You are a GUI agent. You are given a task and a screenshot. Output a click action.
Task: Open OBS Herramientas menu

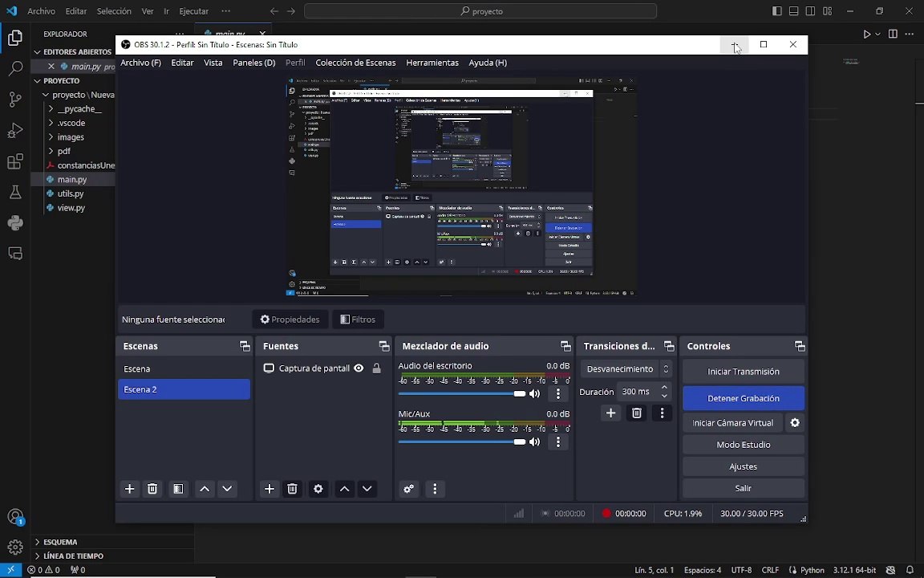point(432,63)
